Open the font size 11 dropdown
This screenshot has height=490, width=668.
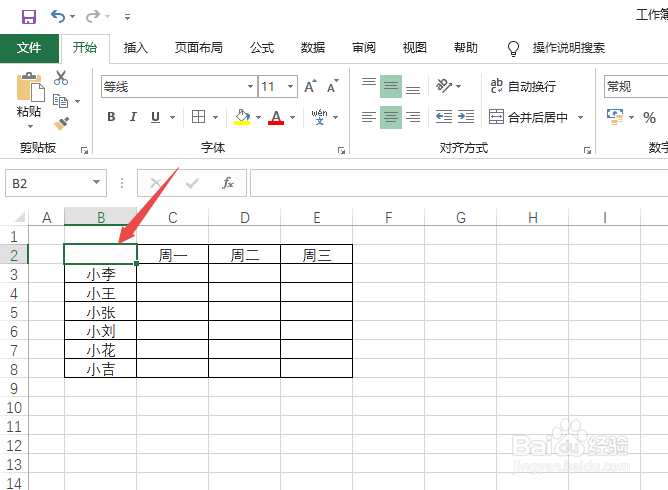pyautogui.click(x=291, y=86)
